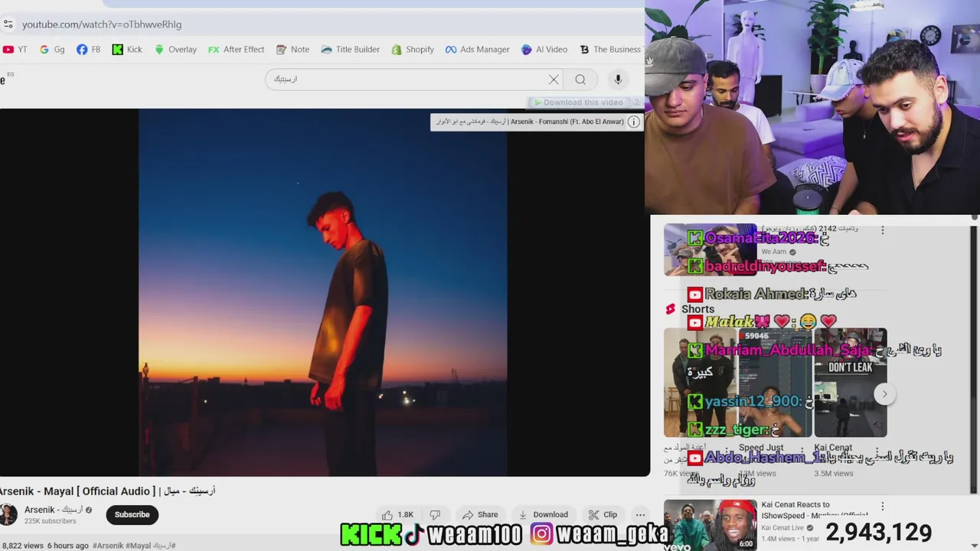Click the #Mayal hashtag link
Screen dimensions: 980x551
coord(139,546)
